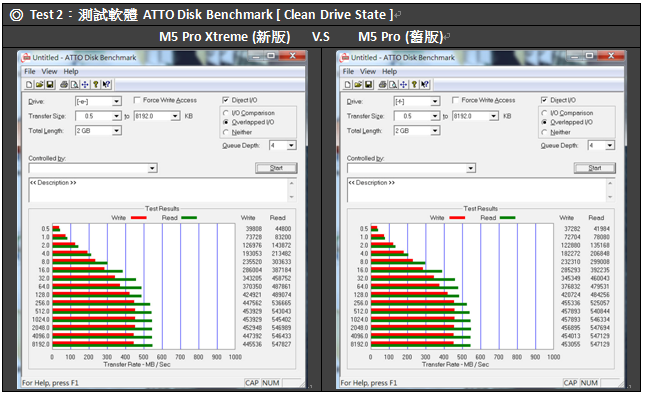The width and height of the screenshot is (645, 397).
Task: Click red Write legend bar in right window
Action: pyautogui.click(x=457, y=218)
